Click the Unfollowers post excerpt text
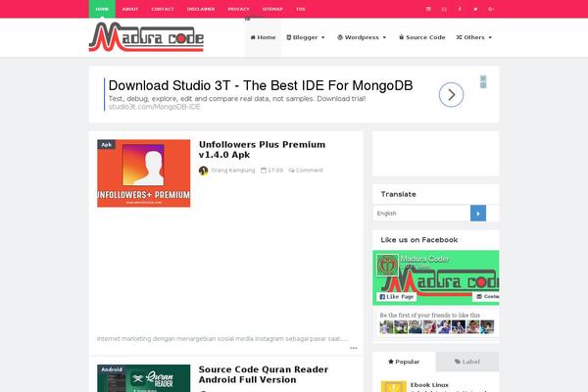This screenshot has height=392, width=588. (x=222, y=339)
